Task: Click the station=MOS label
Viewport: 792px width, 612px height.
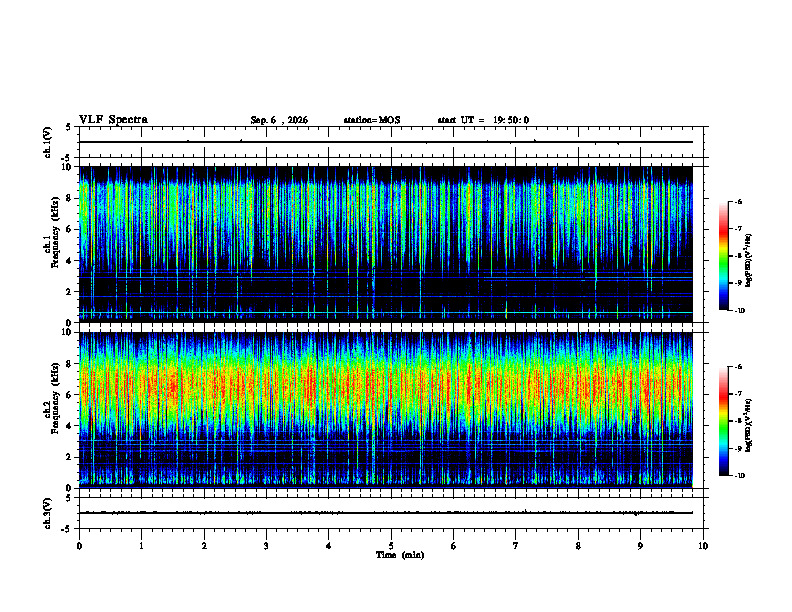Action: [372, 120]
